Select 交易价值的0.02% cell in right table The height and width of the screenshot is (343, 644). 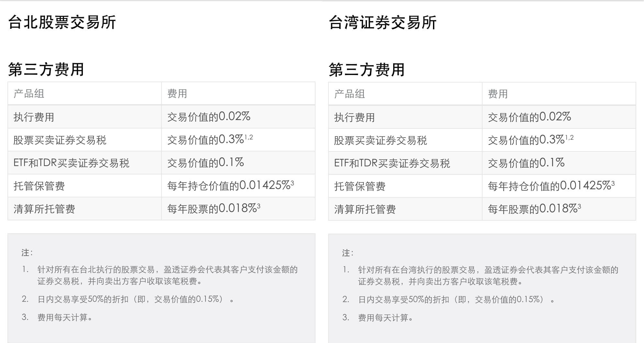tap(529, 117)
